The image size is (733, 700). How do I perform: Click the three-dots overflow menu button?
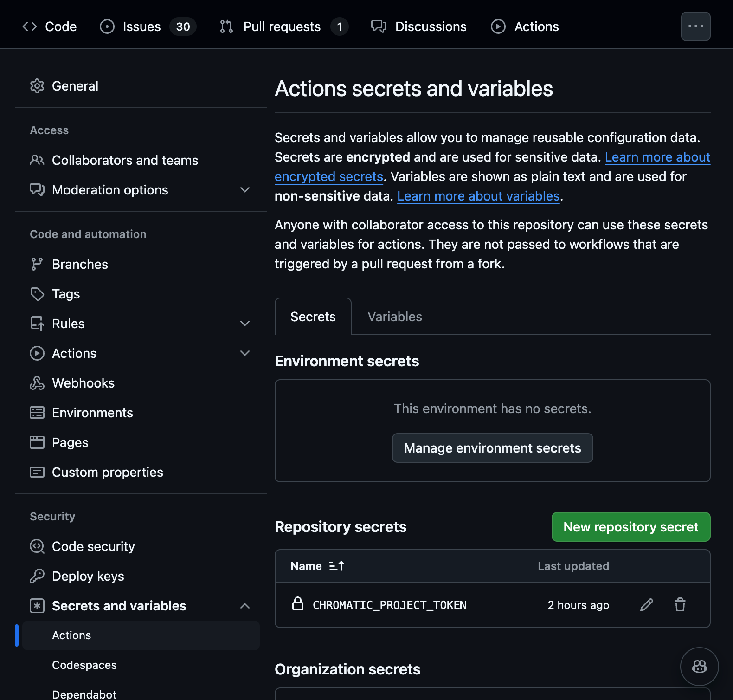point(696,26)
